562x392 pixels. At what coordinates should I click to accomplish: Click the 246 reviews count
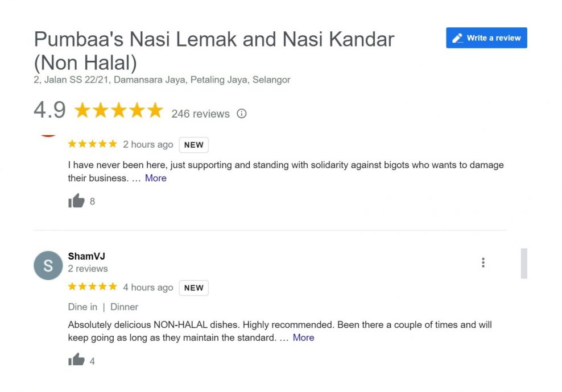point(200,114)
